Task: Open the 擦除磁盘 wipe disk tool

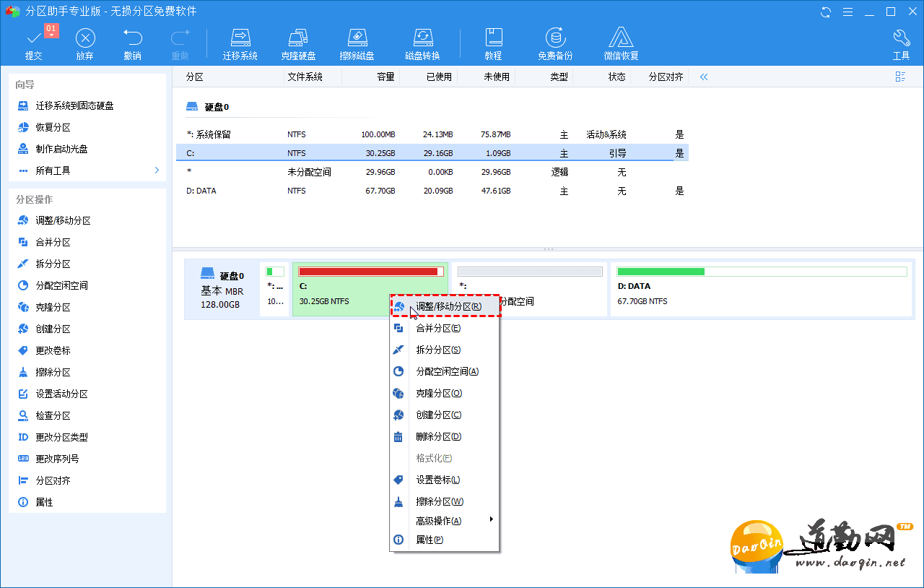Action: point(357,44)
